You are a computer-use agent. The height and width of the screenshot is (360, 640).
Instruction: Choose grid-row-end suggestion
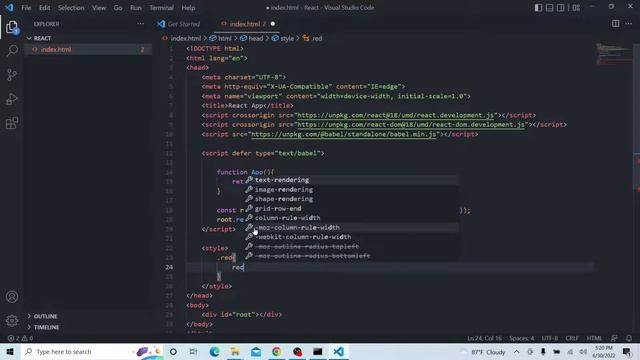click(351, 208)
